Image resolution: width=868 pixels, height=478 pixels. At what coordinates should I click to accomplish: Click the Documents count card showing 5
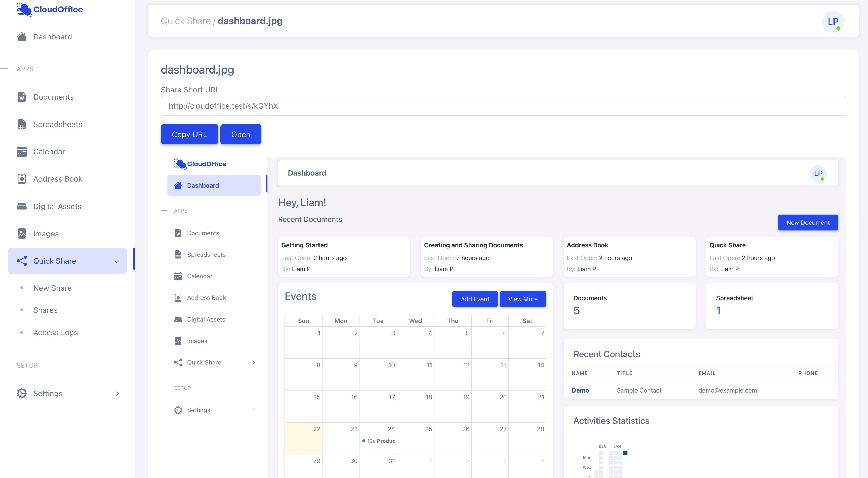pyautogui.click(x=629, y=306)
